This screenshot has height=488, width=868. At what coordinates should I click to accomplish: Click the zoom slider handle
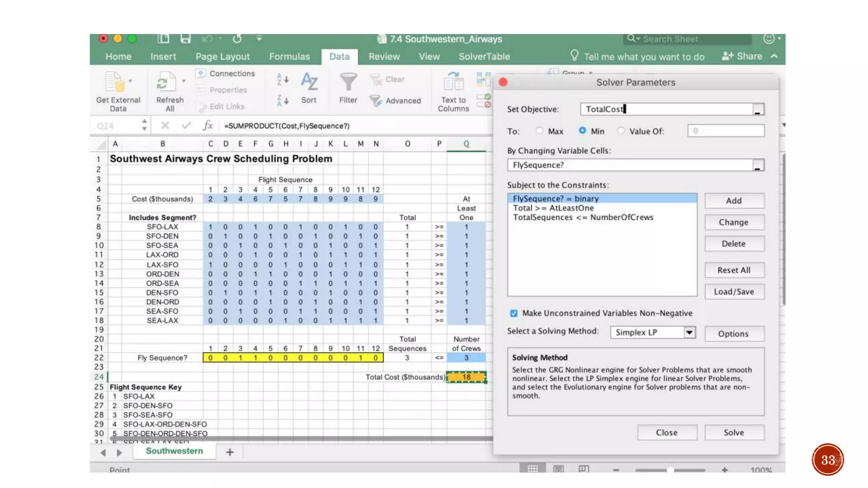(x=670, y=470)
